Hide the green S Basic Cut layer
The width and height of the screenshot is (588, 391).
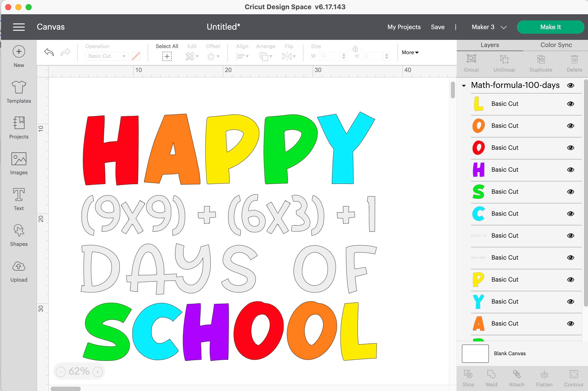[x=571, y=191]
